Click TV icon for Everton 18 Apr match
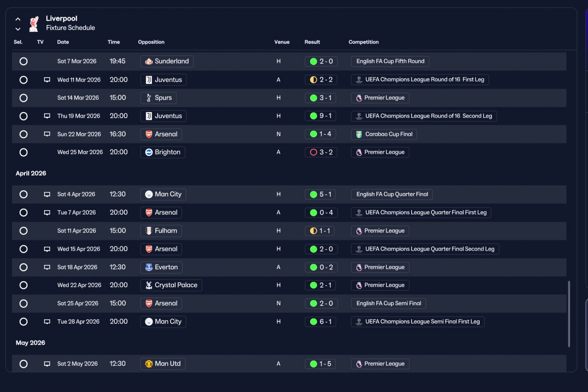This screenshot has width=588, height=392. [47, 267]
